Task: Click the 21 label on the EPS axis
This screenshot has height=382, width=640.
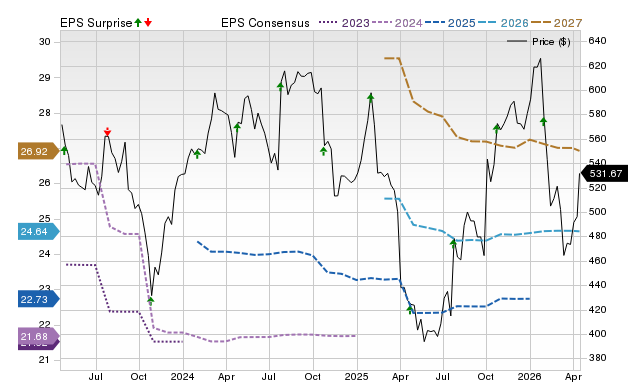Action: (45, 360)
